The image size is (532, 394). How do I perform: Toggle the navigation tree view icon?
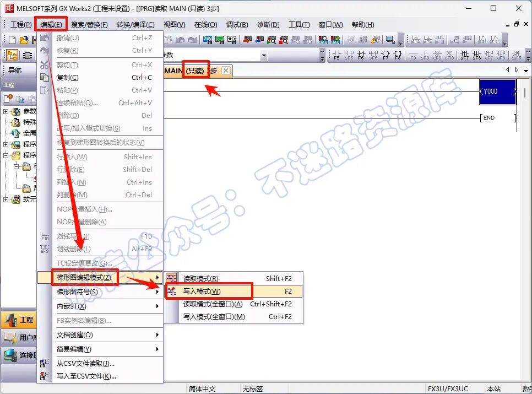tap(13, 55)
